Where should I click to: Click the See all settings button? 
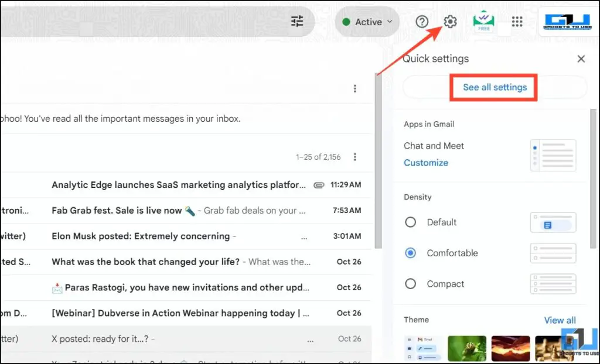[x=493, y=87]
